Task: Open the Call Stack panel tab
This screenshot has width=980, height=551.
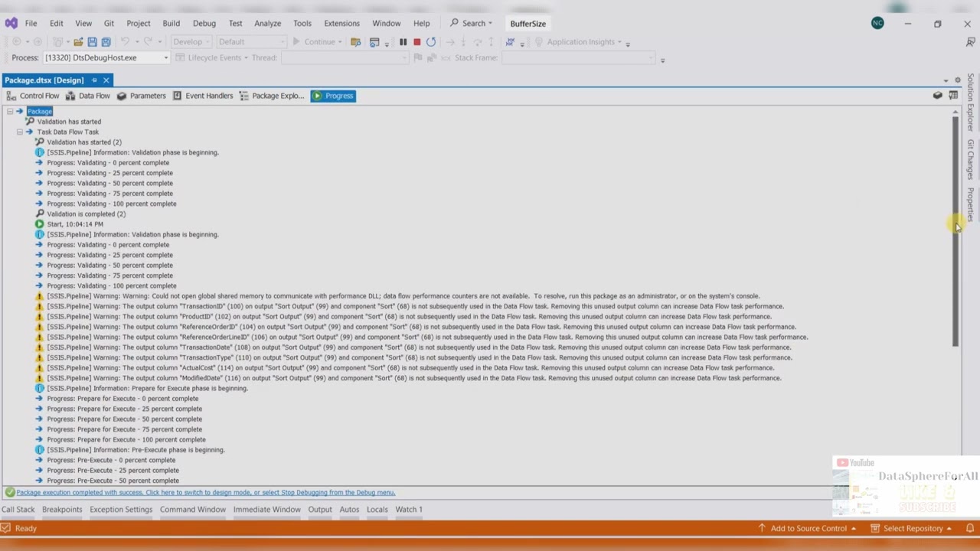Action: pyautogui.click(x=18, y=510)
